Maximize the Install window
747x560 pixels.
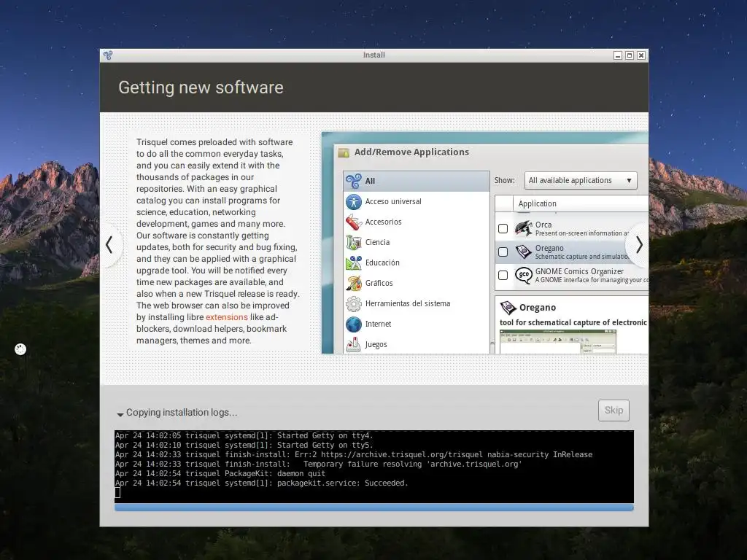(x=630, y=55)
